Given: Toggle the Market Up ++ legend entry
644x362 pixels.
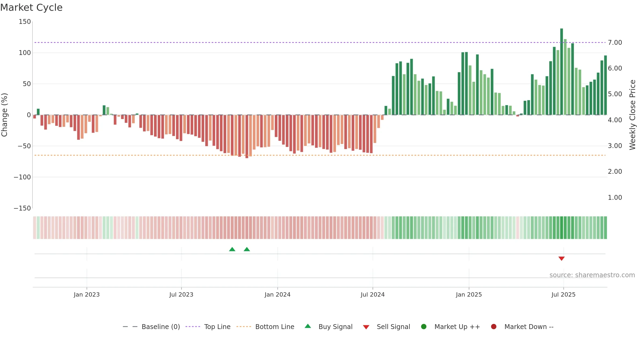Looking at the screenshot, I should click(x=451, y=327).
